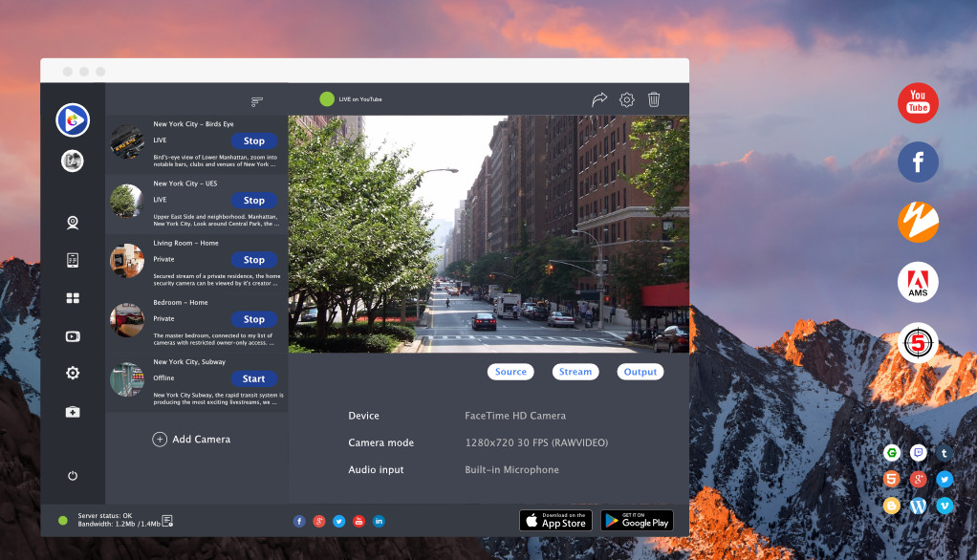Screen dimensions: 977x560
Task: Click FaceTime HD Camera device value
Action: coord(515,416)
